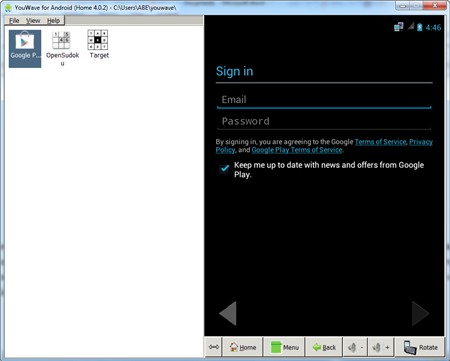Image resolution: width=450 pixels, height=361 pixels.
Task: Click the Menu button in emulator bar
Action: pyautogui.click(x=284, y=347)
